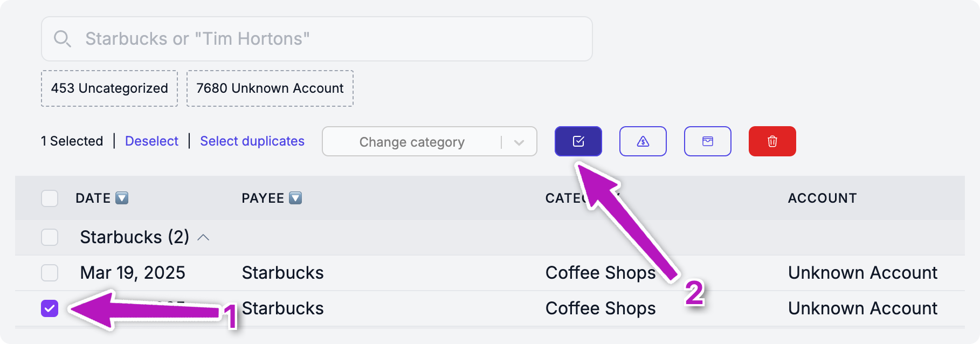980x344 pixels.
Task: Click Coffee Shops category in Mar 19 row
Action: (x=600, y=273)
